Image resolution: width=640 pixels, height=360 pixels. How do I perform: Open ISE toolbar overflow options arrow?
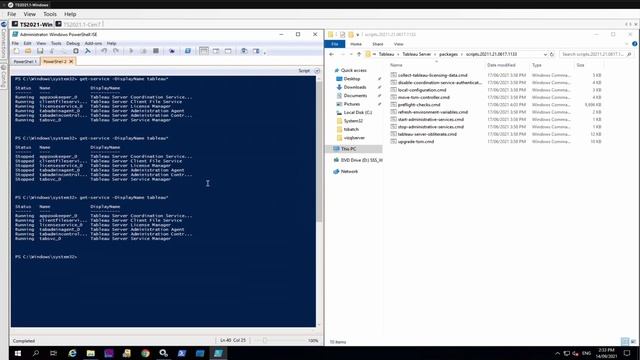tap(264, 52)
